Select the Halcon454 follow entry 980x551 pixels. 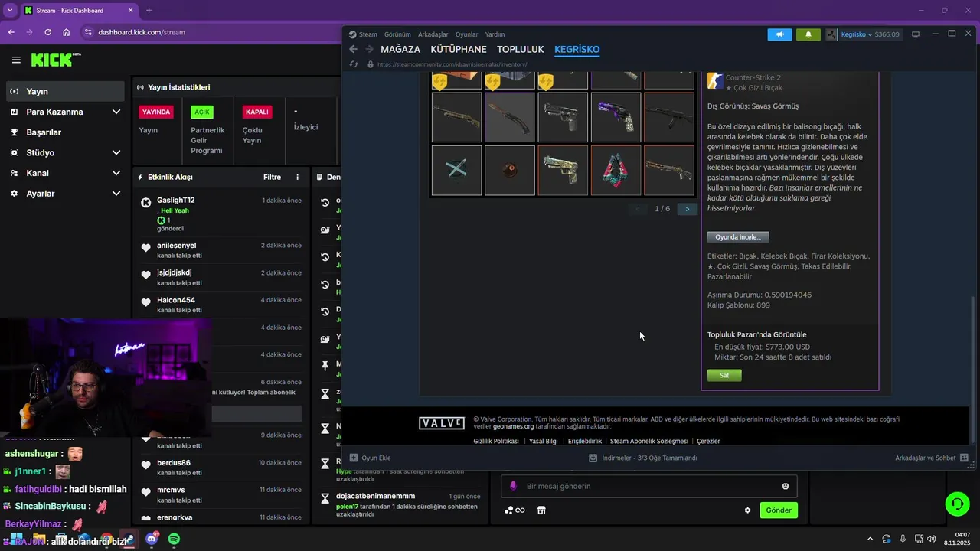point(220,305)
